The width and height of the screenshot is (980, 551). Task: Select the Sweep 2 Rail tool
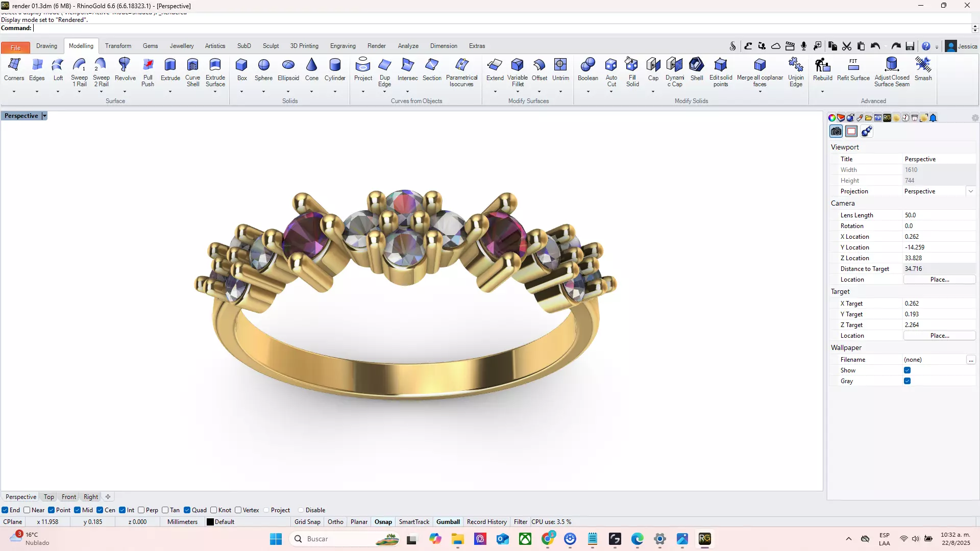[101, 71]
